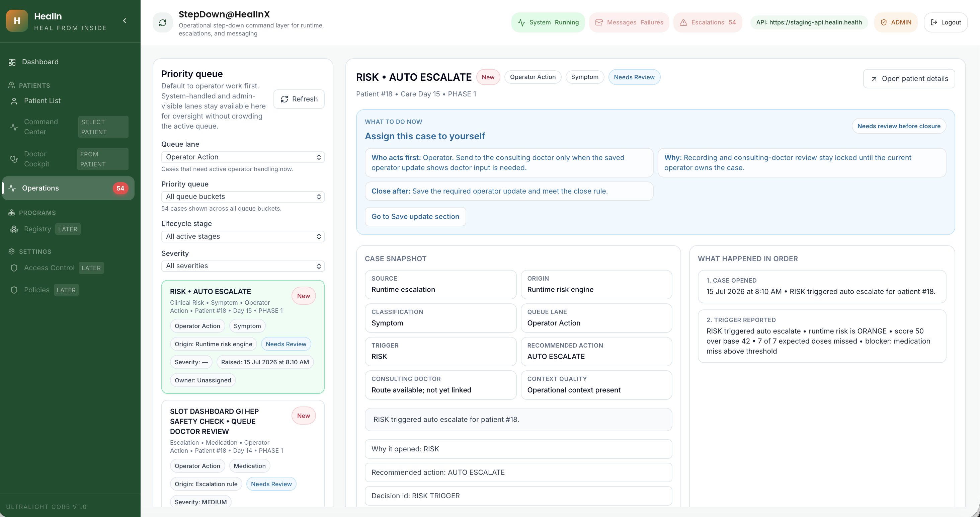The height and width of the screenshot is (517, 980).
Task: Click the New badge in case header
Action: tap(488, 77)
